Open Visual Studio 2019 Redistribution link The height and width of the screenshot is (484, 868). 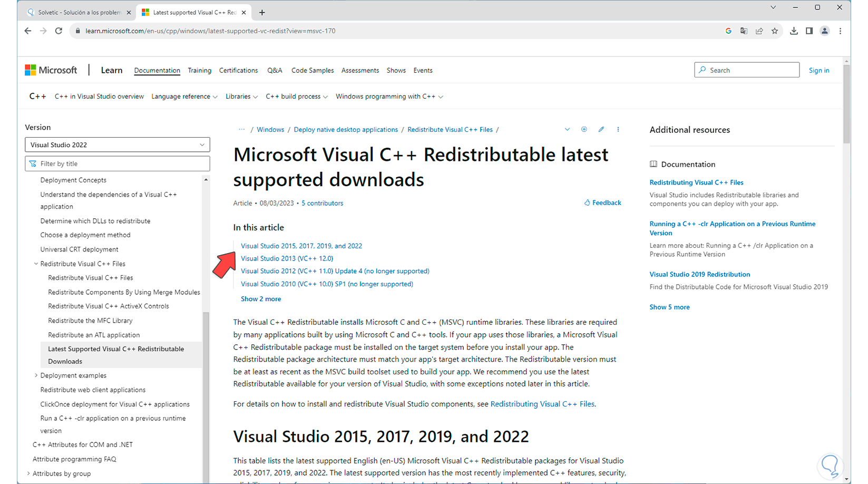tap(699, 274)
